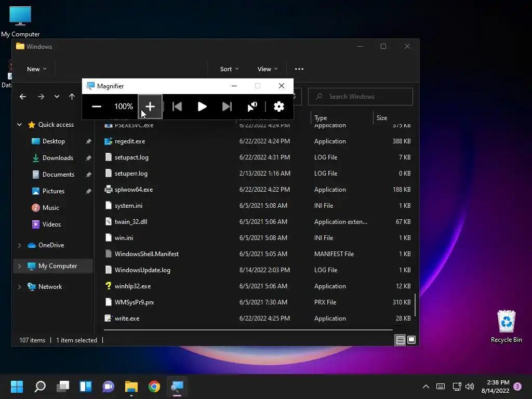Select Network in navigation pane
The width and height of the screenshot is (532, 399).
pos(50,287)
